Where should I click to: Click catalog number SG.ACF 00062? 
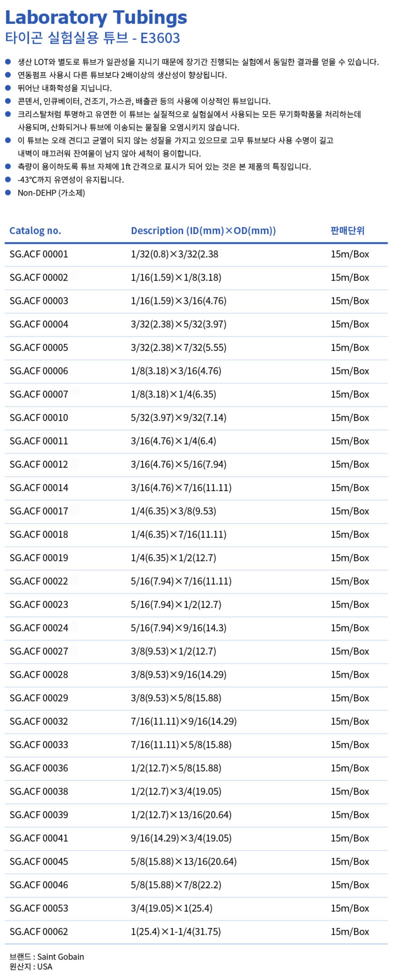point(39,932)
